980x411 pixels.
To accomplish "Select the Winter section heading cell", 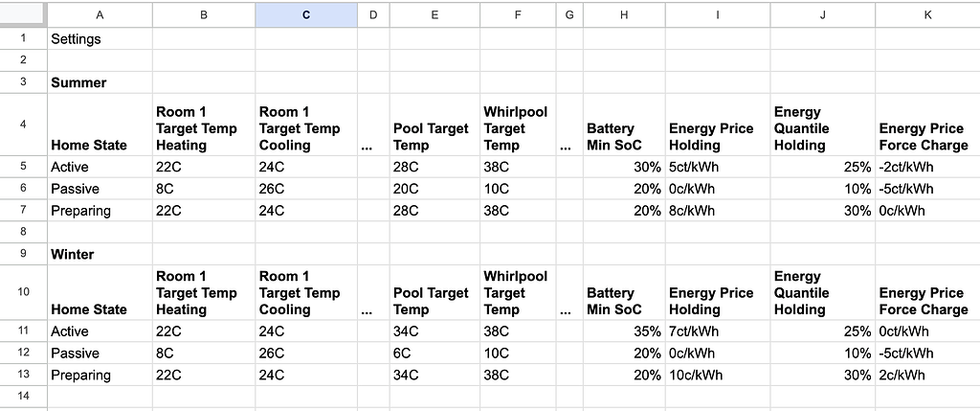I will [73, 254].
